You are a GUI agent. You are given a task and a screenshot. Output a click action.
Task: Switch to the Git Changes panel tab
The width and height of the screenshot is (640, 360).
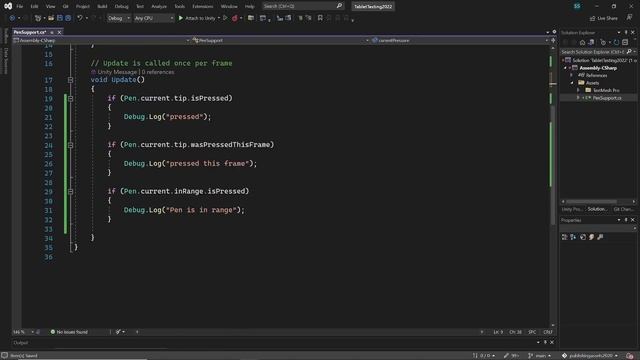tap(624, 209)
